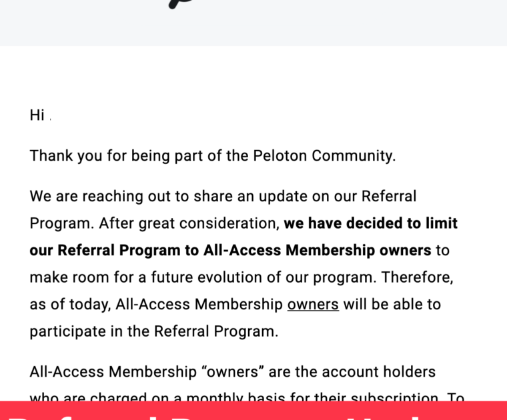Image resolution: width=507 pixels, height=420 pixels.
Task: Click the bold "we have decided to limit" text
Action: point(370,223)
